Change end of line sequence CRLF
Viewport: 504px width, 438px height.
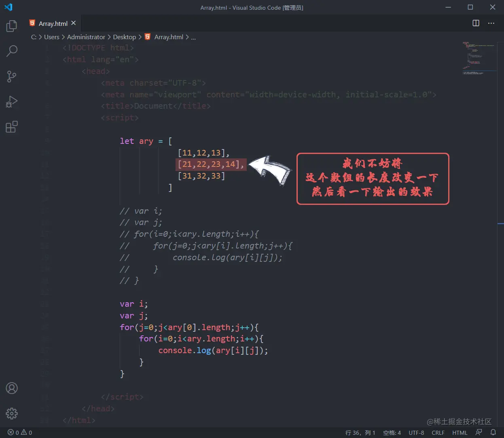click(438, 432)
